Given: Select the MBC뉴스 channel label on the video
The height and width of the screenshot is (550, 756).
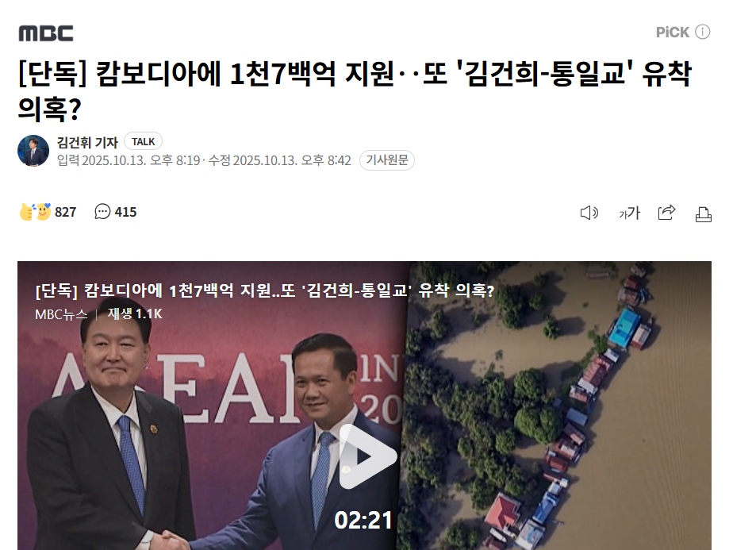Looking at the screenshot, I should (61, 314).
